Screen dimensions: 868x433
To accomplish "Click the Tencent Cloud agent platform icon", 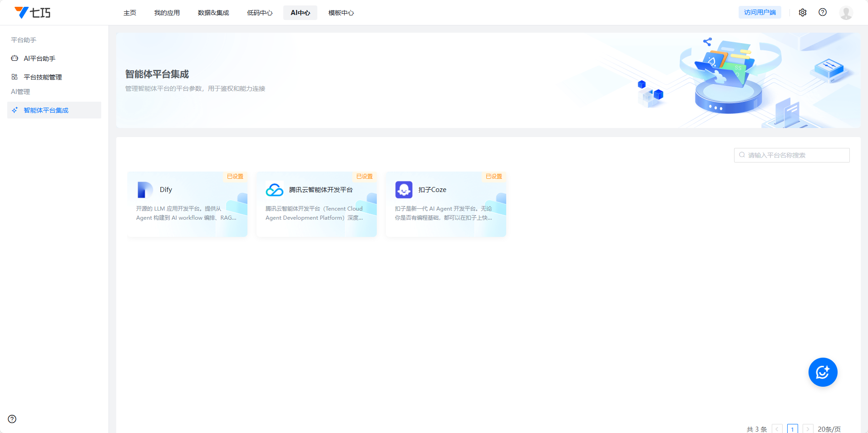I will click(275, 190).
